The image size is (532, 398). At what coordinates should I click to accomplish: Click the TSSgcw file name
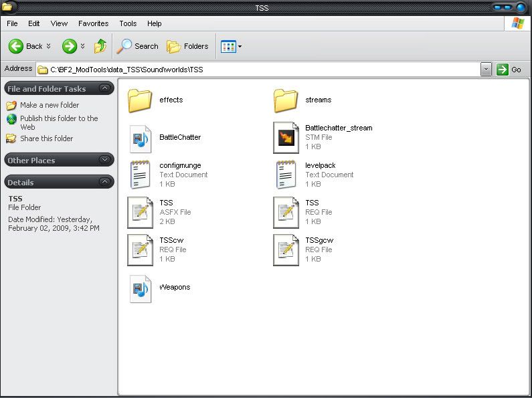[x=319, y=240]
